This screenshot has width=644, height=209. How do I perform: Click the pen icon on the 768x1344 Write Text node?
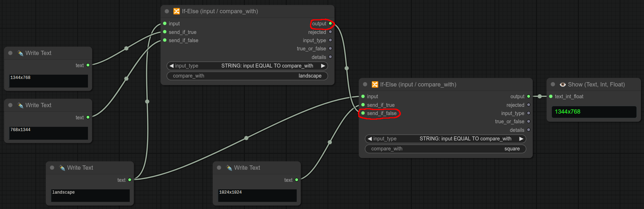(20, 105)
